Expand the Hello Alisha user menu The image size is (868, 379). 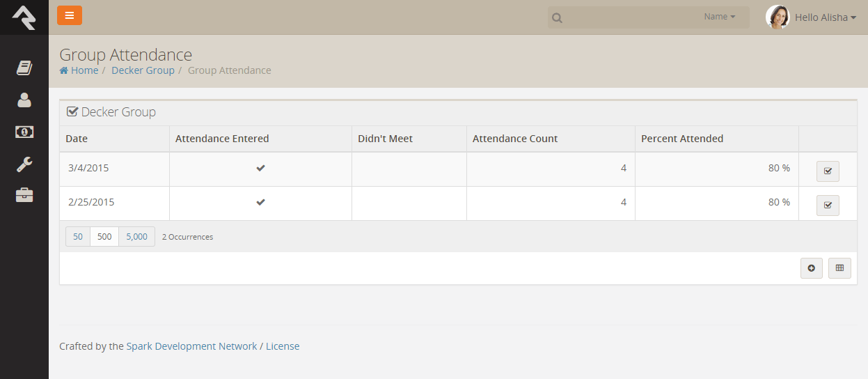tap(826, 17)
